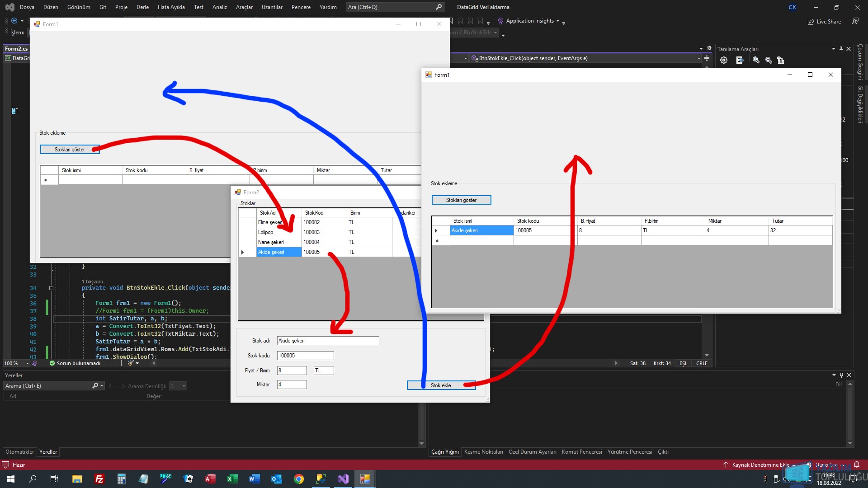
Task: Click the Çözüm Gezgini side tab
Action: 860,61
